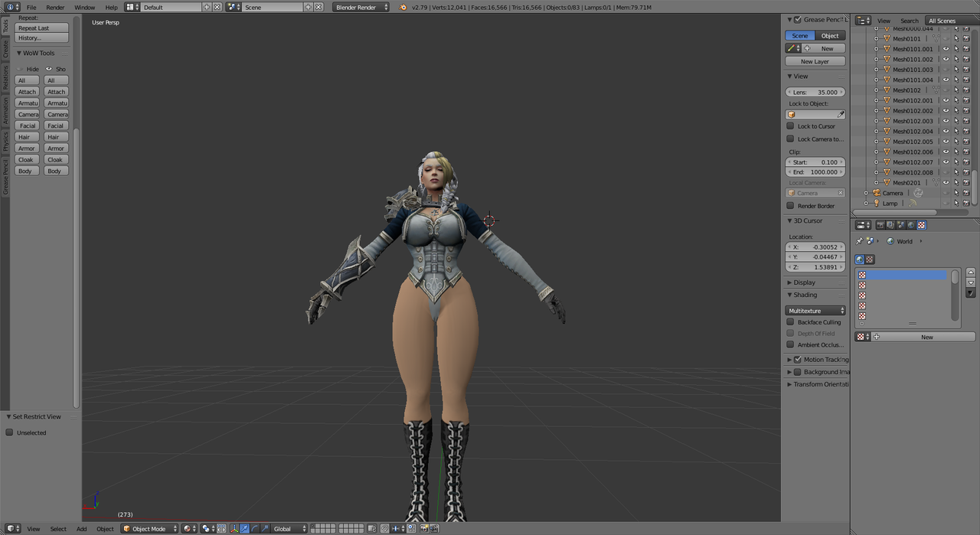Open the Render Layers properties tab icon
The image size is (980, 535).
pos(890,225)
